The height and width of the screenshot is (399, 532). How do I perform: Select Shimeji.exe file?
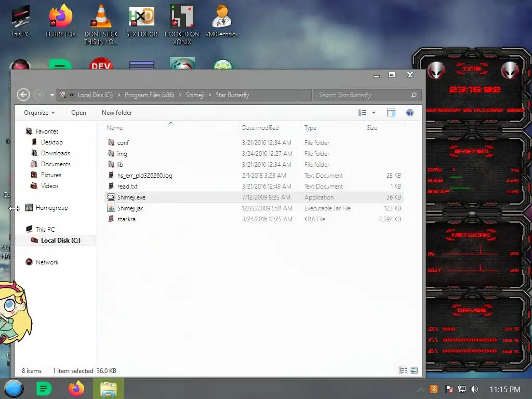(254, 197)
